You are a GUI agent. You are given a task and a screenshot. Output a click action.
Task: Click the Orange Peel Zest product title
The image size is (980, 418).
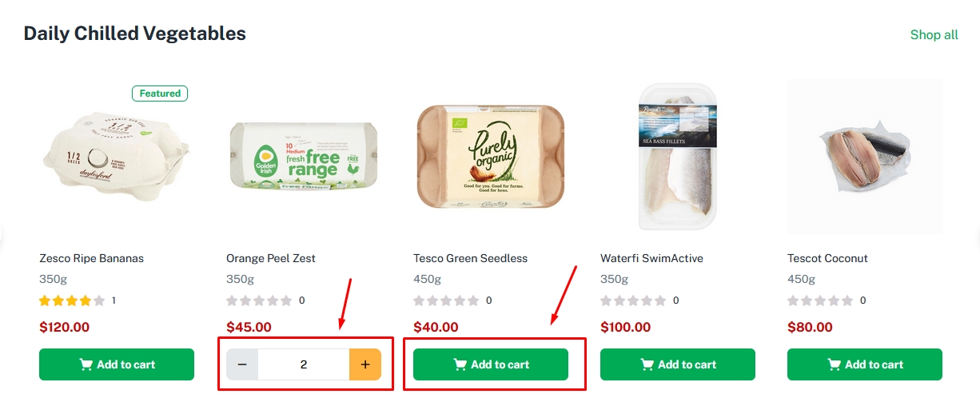point(271,258)
